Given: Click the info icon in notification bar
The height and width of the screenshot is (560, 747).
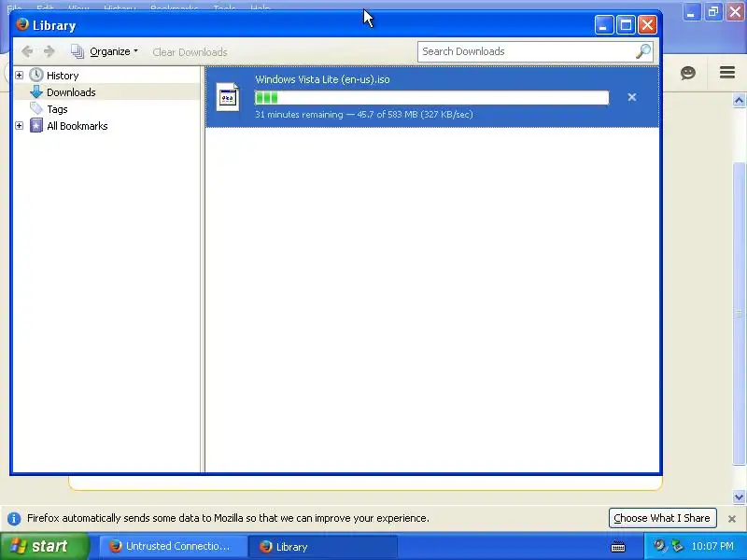Looking at the screenshot, I should point(14,518).
